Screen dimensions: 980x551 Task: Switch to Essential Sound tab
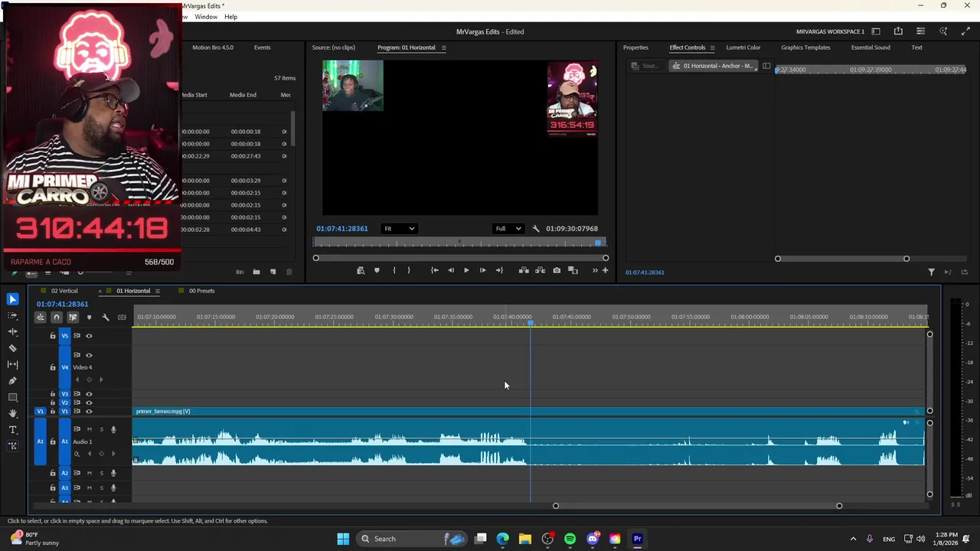pyautogui.click(x=871, y=47)
